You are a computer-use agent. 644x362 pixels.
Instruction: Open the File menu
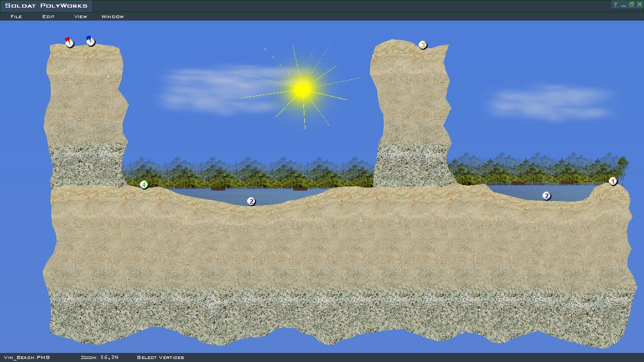[16, 17]
